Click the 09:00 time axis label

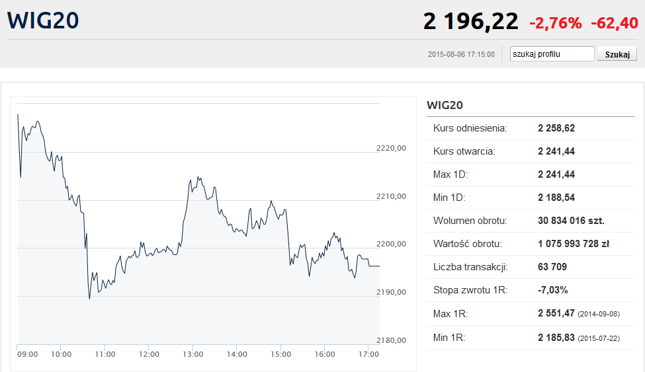coord(28,354)
